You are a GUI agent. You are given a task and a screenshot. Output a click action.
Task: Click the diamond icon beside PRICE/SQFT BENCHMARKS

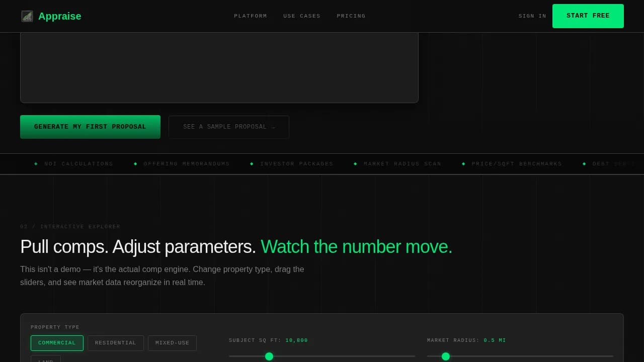click(x=462, y=163)
